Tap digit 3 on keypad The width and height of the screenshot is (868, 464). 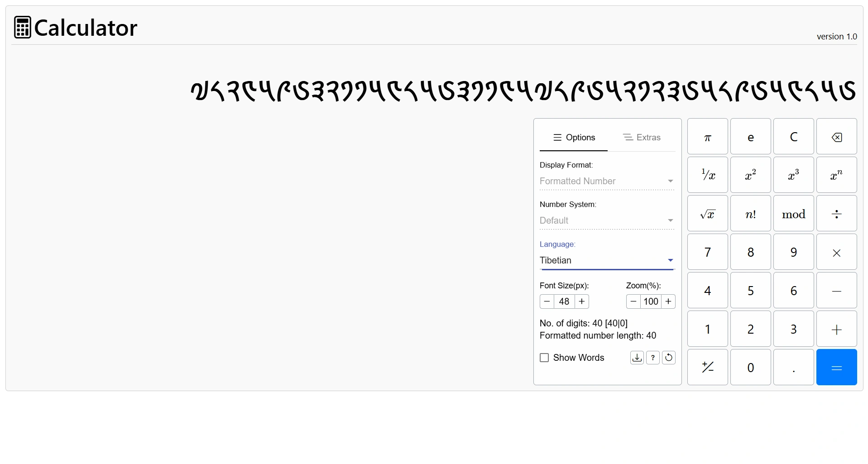click(793, 329)
